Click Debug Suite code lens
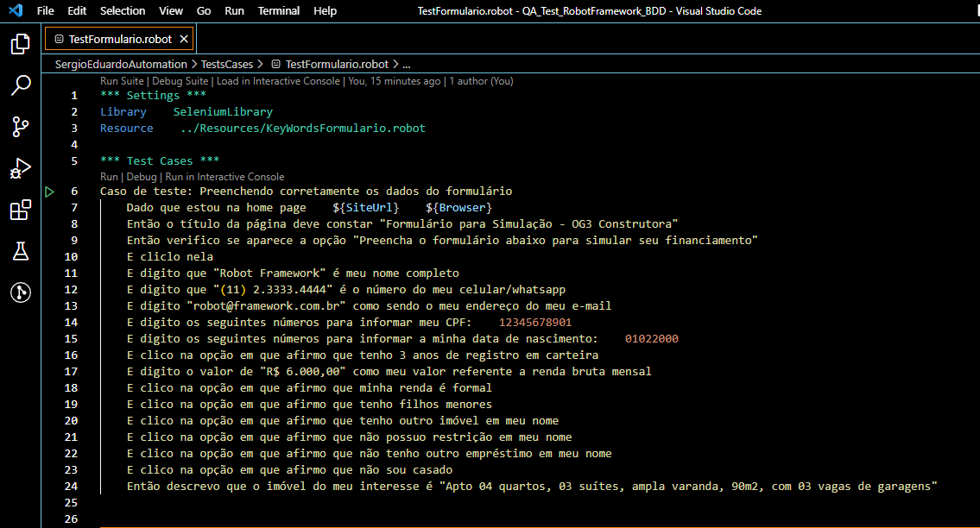980x528 pixels. pos(180,81)
